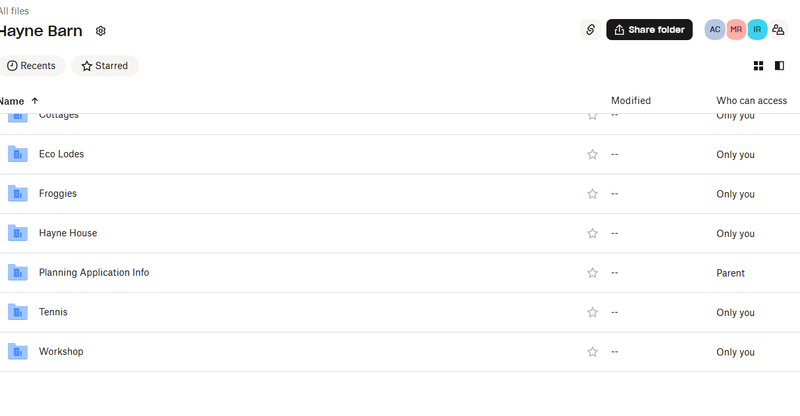Open Hayne Barn folder settings gear
The image size is (800, 416).
tap(101, 31)
